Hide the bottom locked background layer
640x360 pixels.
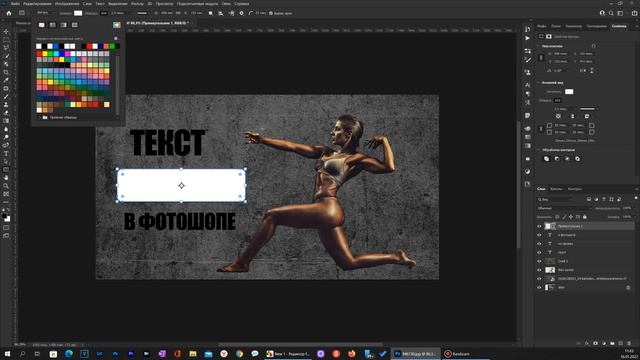pyautogui.click(x=539, y=287)
